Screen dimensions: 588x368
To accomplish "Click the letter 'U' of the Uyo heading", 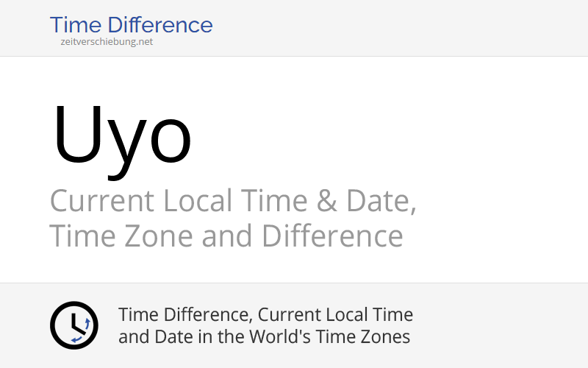I will (78, 135).
